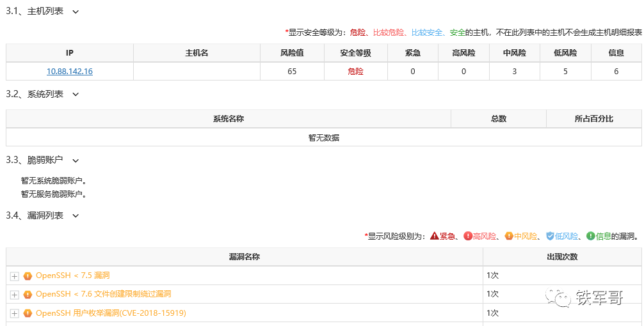Screen dimensions: 644x326
Task: Click the medium-risk icon beside OpenSSH < 7.6 entry
Action: pyautogui.click(x=28, y=295)
